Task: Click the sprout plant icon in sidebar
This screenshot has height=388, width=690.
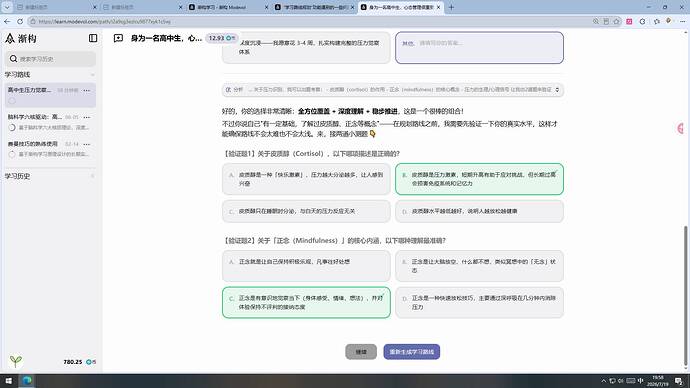Action: (15, 361)
